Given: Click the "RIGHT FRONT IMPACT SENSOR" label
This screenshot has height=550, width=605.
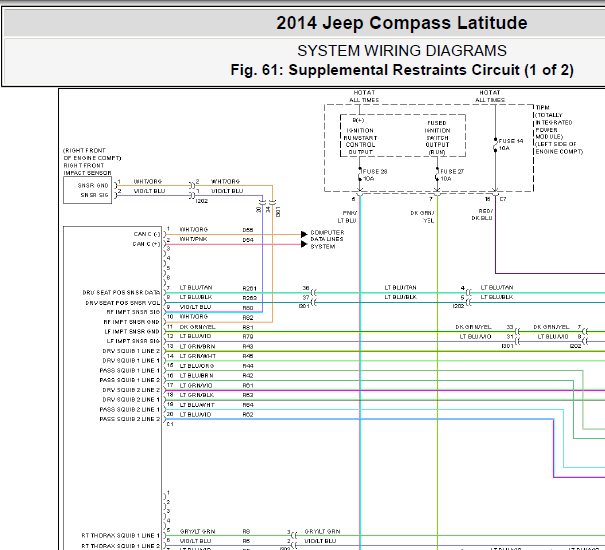Looking at the screenshot, I should (88, 169).
